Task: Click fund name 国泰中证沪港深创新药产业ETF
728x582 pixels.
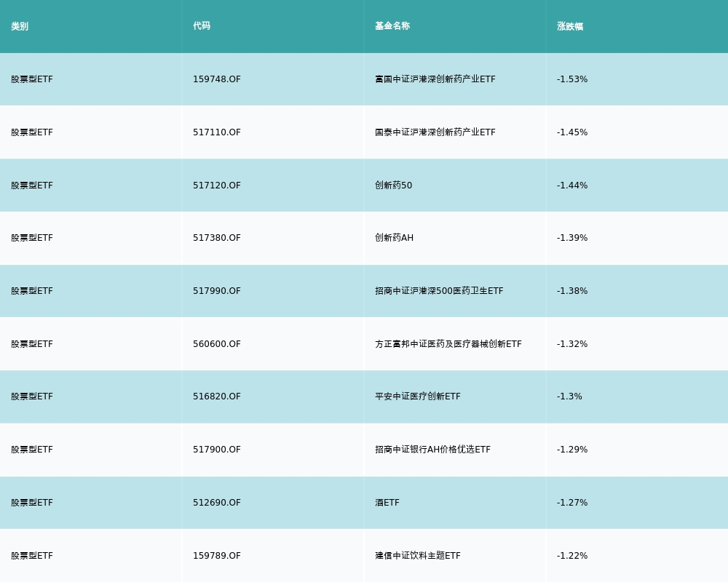Action: tap(435, 132)
